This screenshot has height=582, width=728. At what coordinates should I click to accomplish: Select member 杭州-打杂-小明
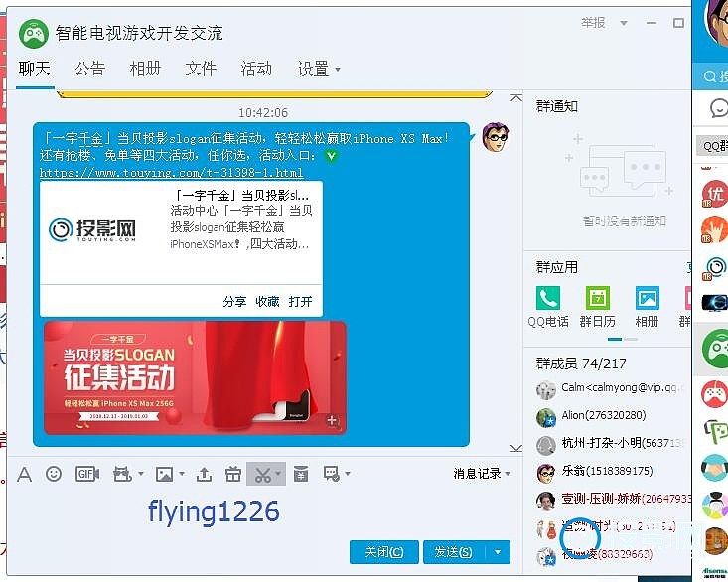613,444
